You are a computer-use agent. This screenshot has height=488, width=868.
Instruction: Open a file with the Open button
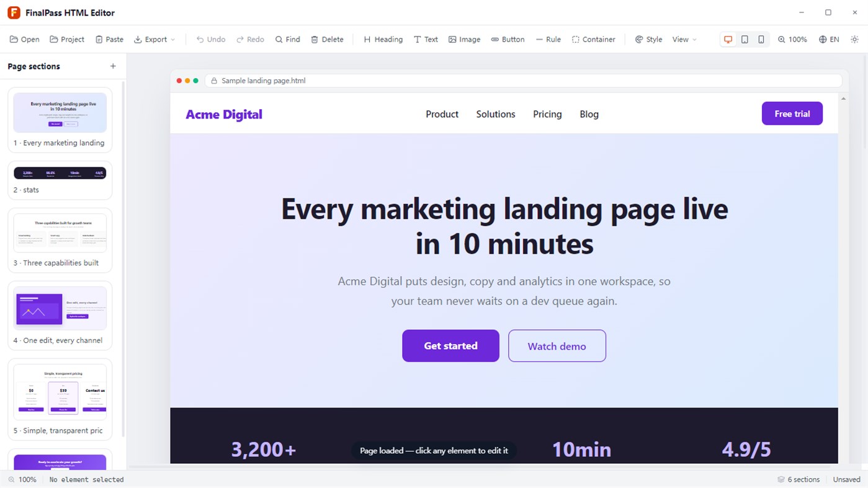pyautogui.click(x=25, y=39)
